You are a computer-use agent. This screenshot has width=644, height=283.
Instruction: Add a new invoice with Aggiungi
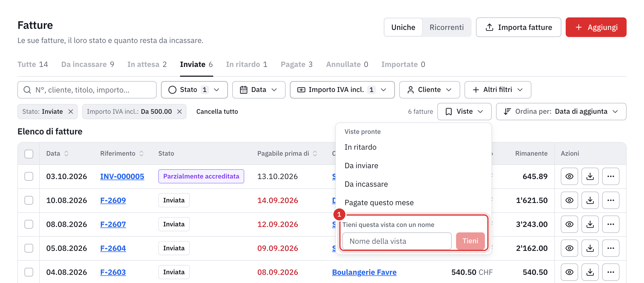[x=596, y=27]
